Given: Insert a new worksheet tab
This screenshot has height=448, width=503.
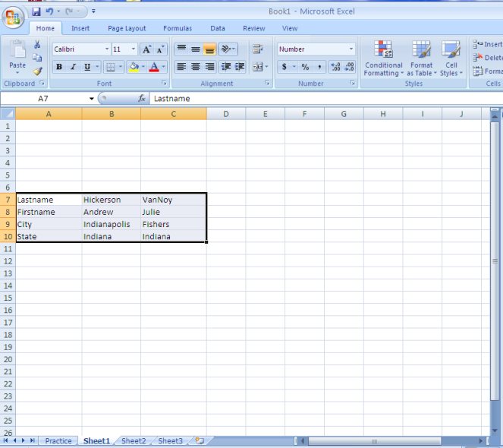Looking at the screenshot, I should [x=200, y=440].
